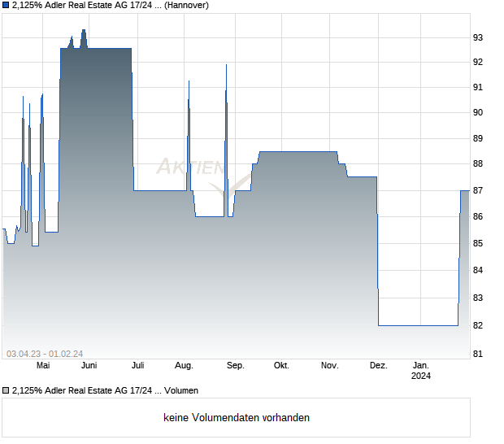Image resolution: width=504 pixels, height=444 pixels.
Task: Click the Volumen legend label text
Action: pos(105,390)
